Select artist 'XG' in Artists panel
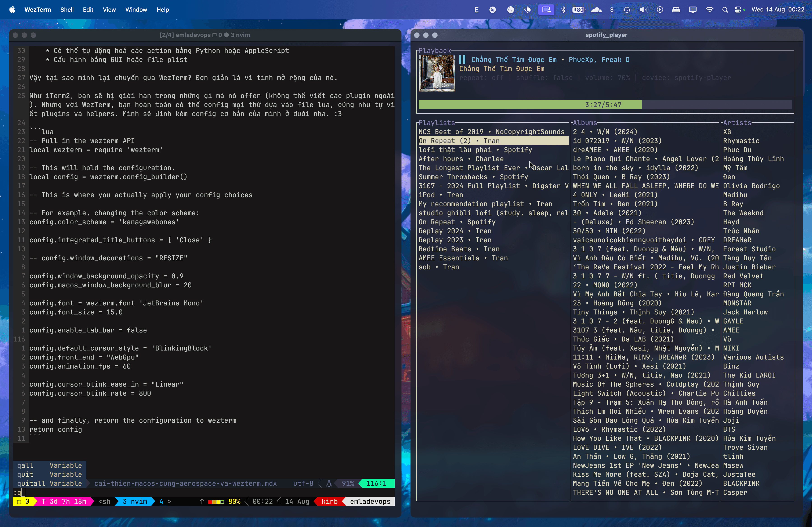812x527 pixels. coord(727,132)
